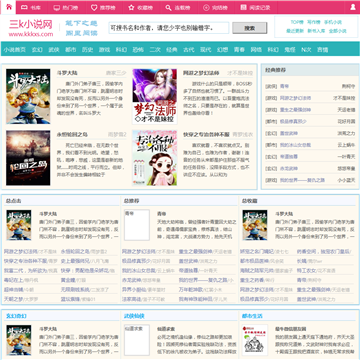The width and height of the screenshot is (360, 360).
Task: Select the 古代 category
Action: [x=188, y=50]
